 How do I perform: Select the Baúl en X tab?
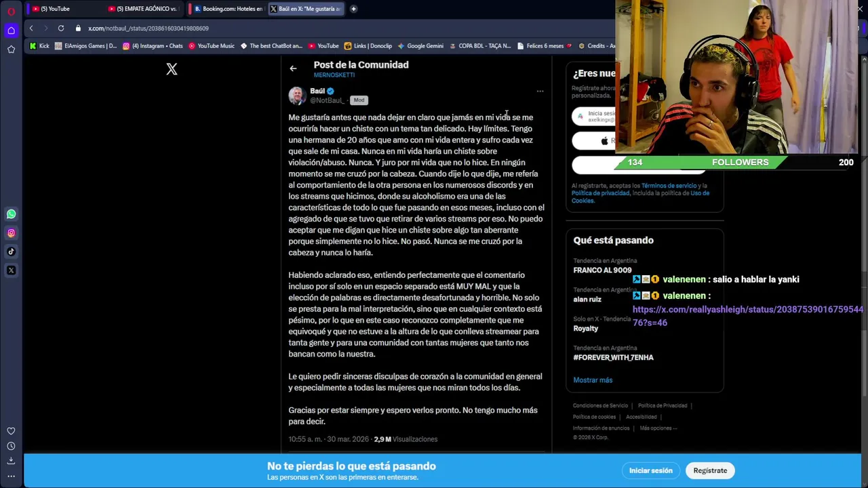coord(307,9)
